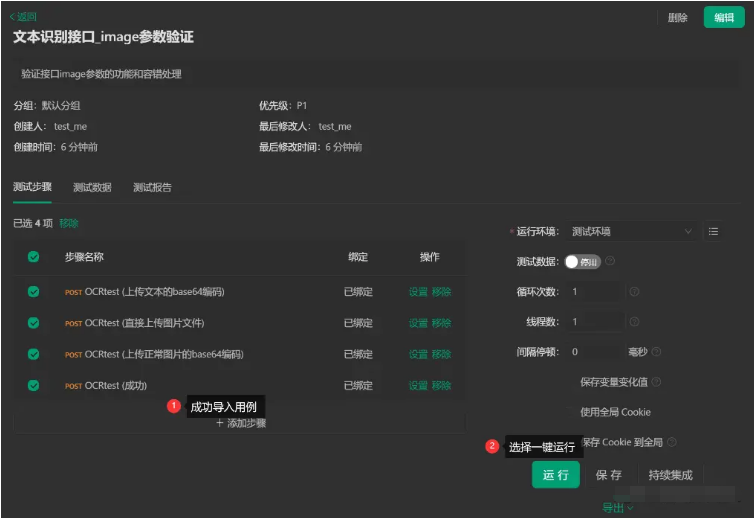The width and height of the screenshot is (754, 518).
Task: Click the help icon beside 保存变量变化值
Action: pos(656,382)
